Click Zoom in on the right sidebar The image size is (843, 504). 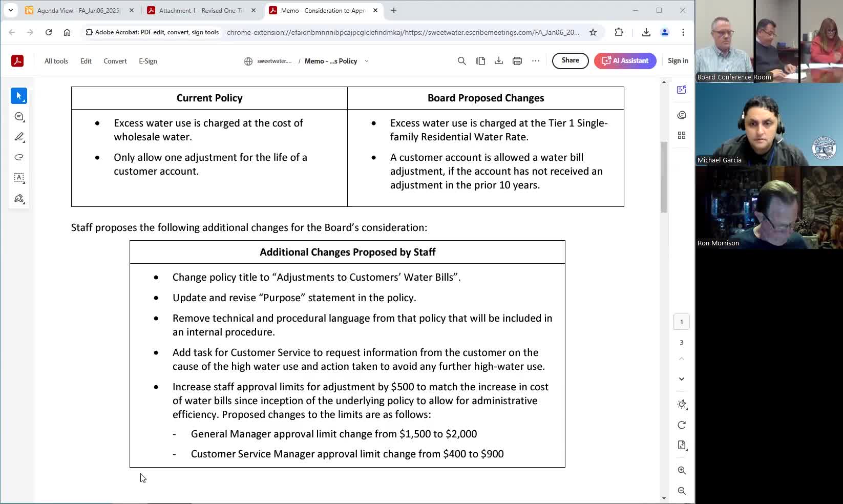point(682,470)
